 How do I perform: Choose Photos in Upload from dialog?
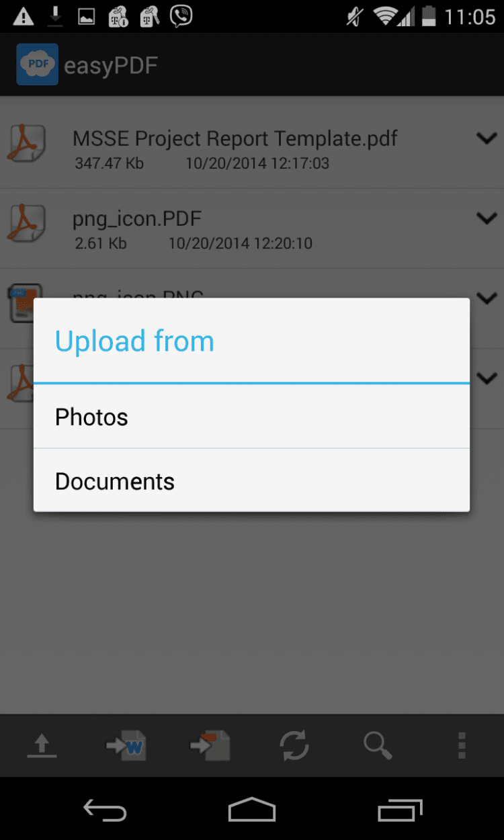(x=251, y=417)
